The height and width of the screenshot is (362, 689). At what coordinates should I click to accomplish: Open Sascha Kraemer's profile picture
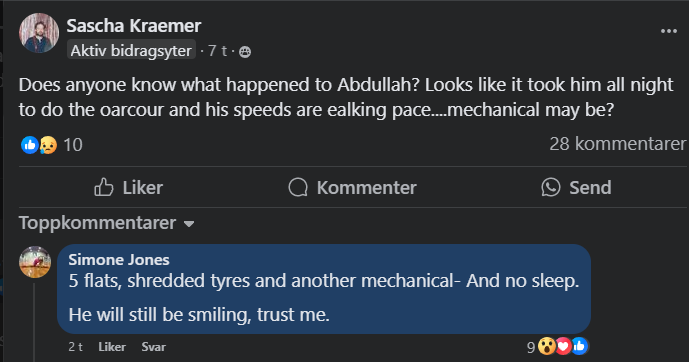tap(39, 33)
